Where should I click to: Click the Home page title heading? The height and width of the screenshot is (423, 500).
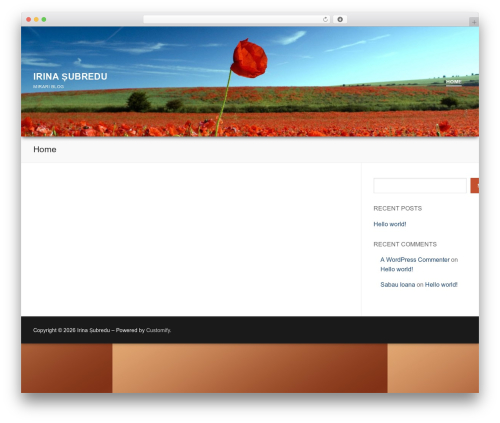pos(45,149)
